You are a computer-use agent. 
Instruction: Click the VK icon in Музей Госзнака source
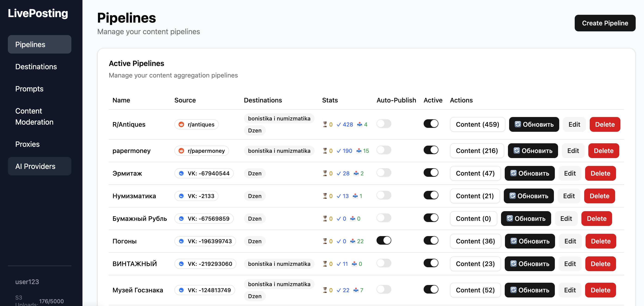[x=181, y=290]
